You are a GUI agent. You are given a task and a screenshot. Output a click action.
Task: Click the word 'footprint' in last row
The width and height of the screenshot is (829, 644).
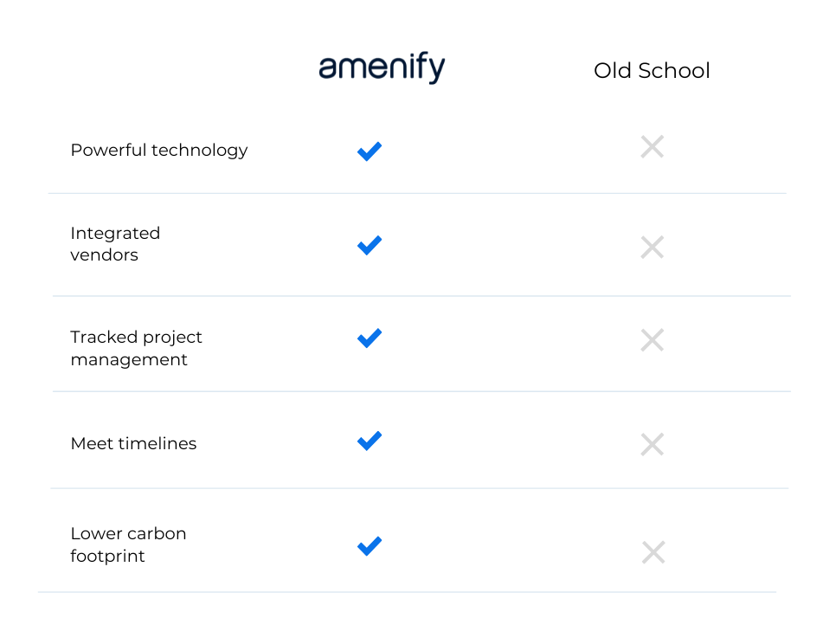tap(107, 557)
